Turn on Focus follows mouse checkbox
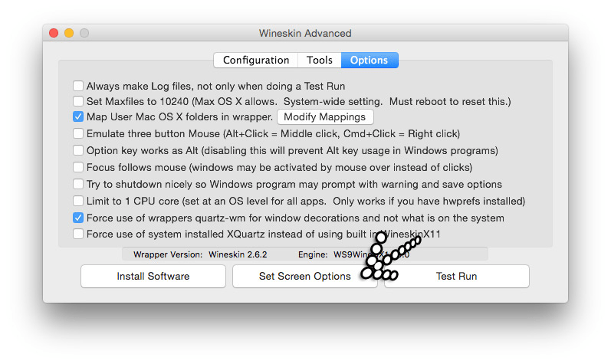Image resolution: width=611 pixels, height=364 pixels. [78, 167]
